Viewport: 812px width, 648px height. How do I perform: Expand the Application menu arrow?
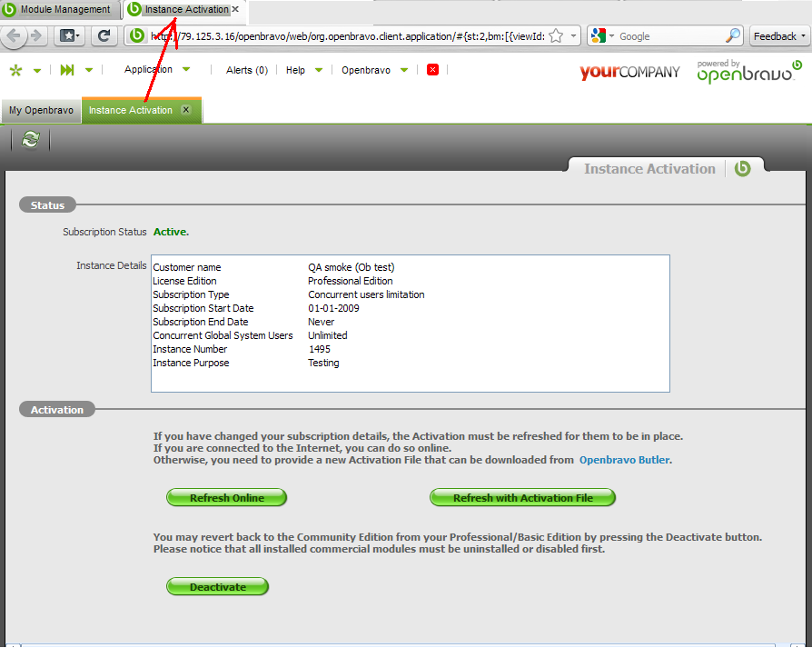tap(186, 69)
